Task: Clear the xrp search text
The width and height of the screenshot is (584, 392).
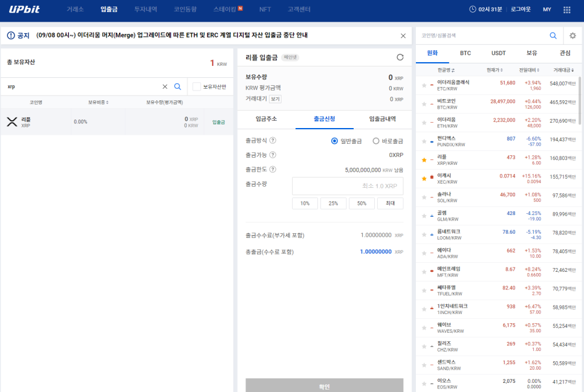Action: coord(164,87)
